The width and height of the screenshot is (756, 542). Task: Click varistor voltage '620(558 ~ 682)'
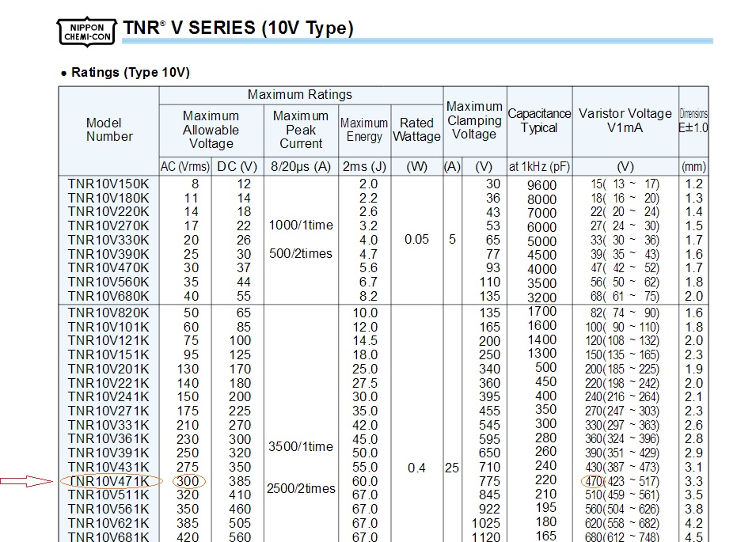(622, 524)
